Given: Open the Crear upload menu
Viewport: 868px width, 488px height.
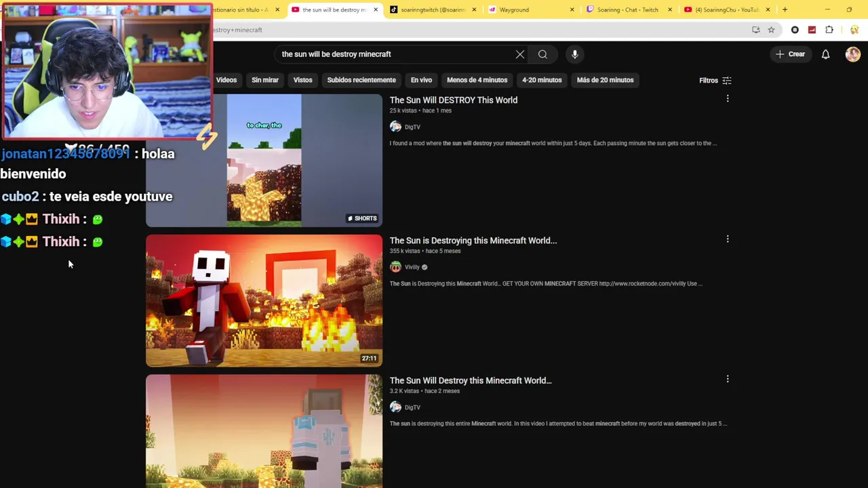Looking at the screenshot, I should (790, 54).
